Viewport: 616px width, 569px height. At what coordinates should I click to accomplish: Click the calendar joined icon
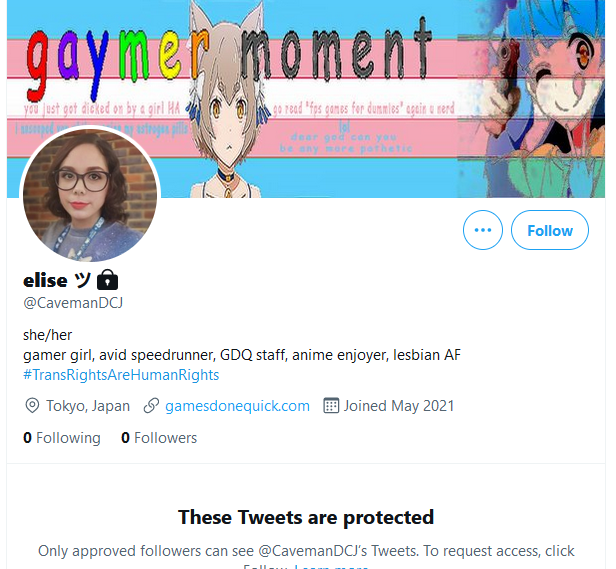tap(331, 406)
